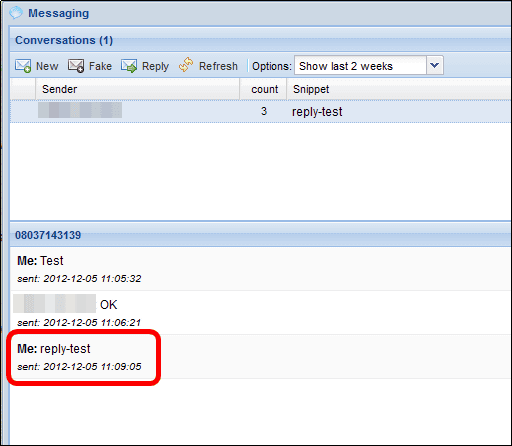
Task: Open the Options dropdown arrow
Action: (435, 65)
